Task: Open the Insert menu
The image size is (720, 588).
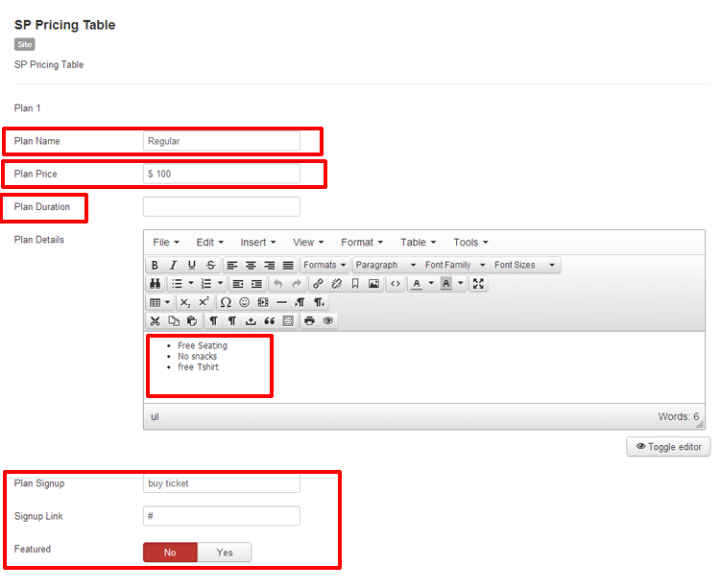Action: 258,243
